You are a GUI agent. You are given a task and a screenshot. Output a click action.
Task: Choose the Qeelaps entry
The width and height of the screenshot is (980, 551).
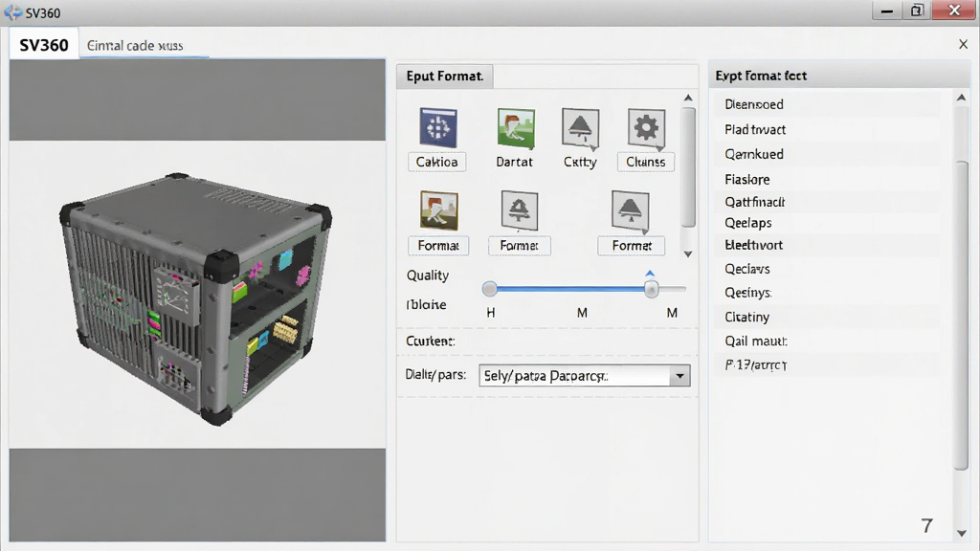click(x=826, y=223)
